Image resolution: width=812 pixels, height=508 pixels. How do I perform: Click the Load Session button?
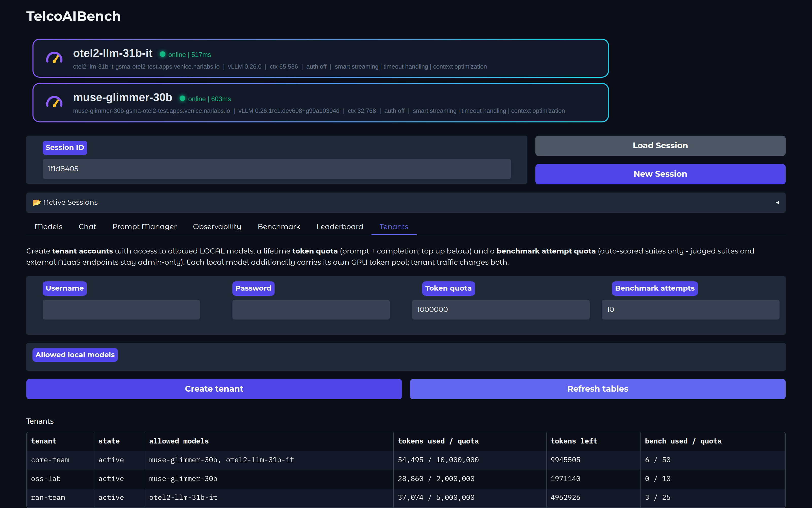[660, 146]
